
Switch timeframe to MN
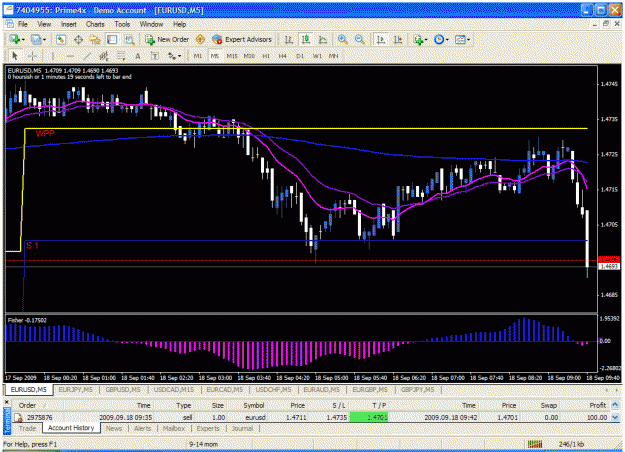tap(334, 56)
